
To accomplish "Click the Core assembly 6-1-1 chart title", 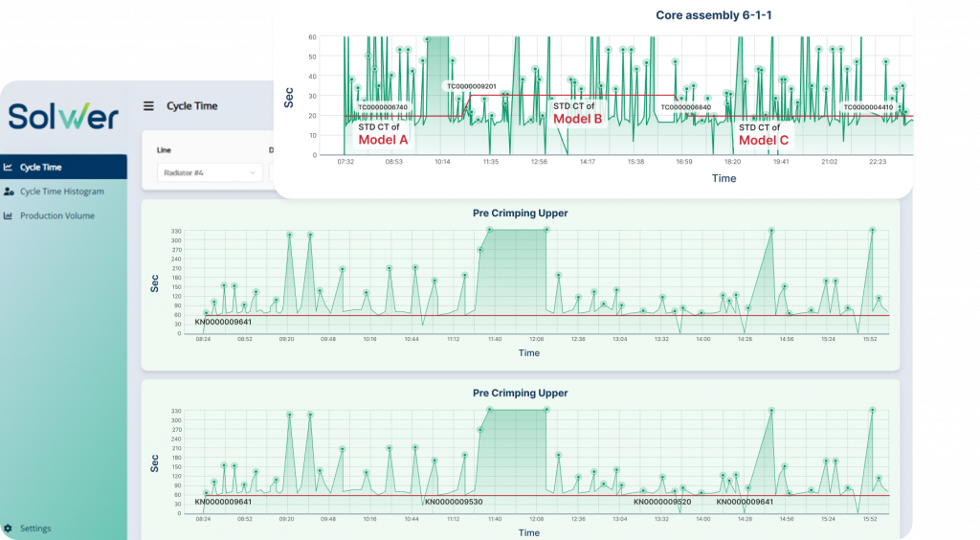I will (x=716, y=15).
